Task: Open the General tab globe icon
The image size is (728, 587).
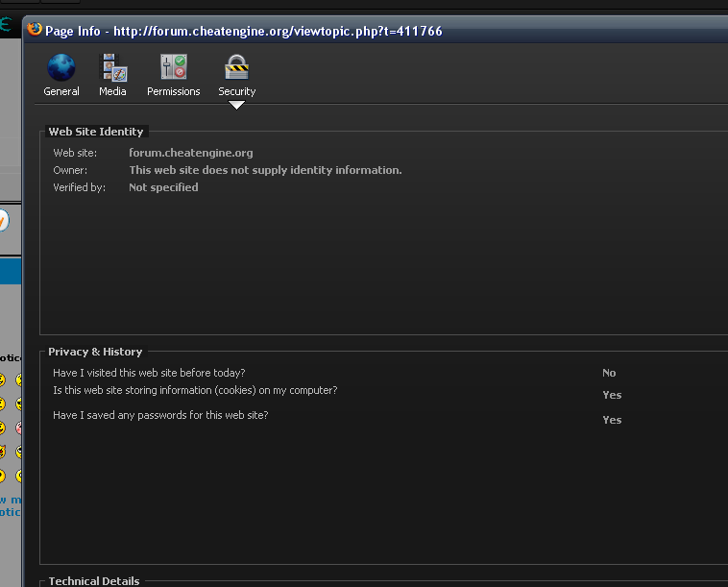Action: 61,68
